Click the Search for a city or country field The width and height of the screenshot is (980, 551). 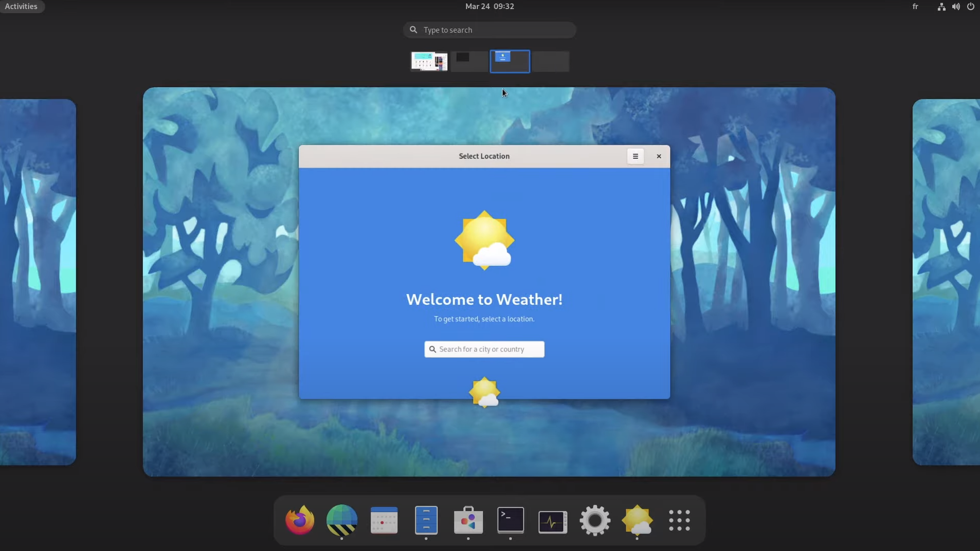click(x=484, y=349)
